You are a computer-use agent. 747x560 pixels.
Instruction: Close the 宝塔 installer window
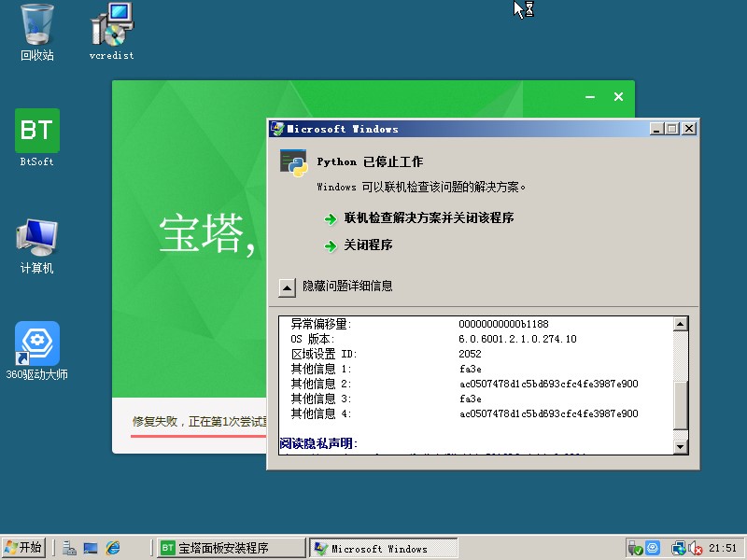point(618,97)
